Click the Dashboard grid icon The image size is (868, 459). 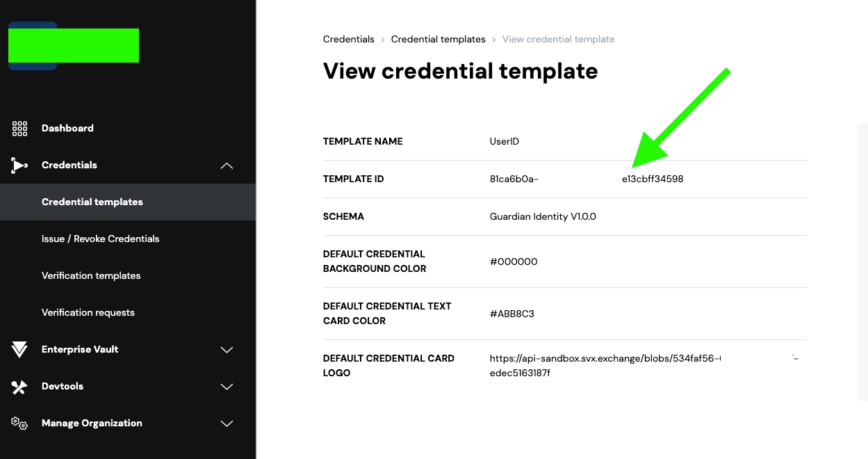[19, 129]
